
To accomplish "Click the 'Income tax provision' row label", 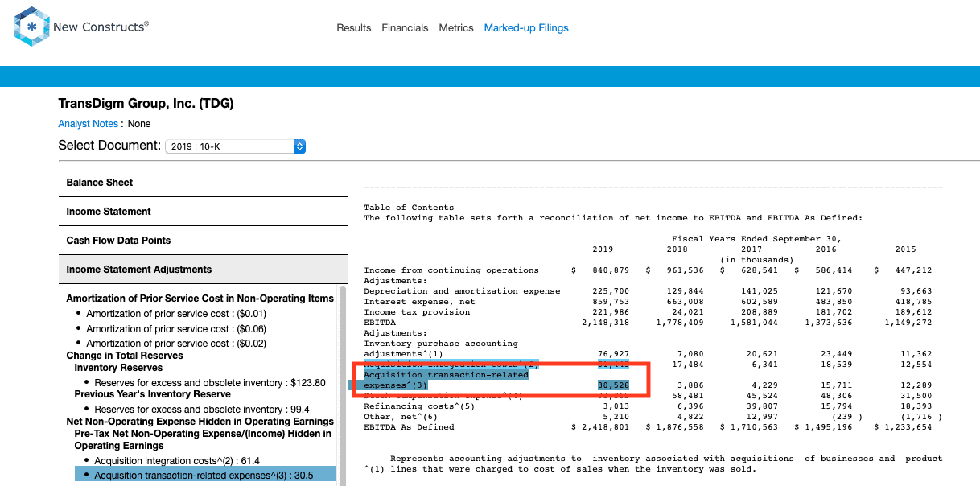I will tap(417, 312).
